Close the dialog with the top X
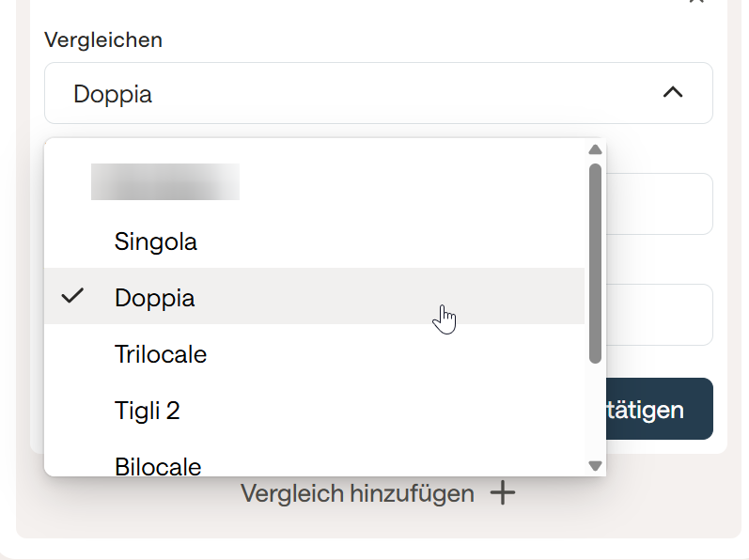The image size is (749, 560). [697, 2]
